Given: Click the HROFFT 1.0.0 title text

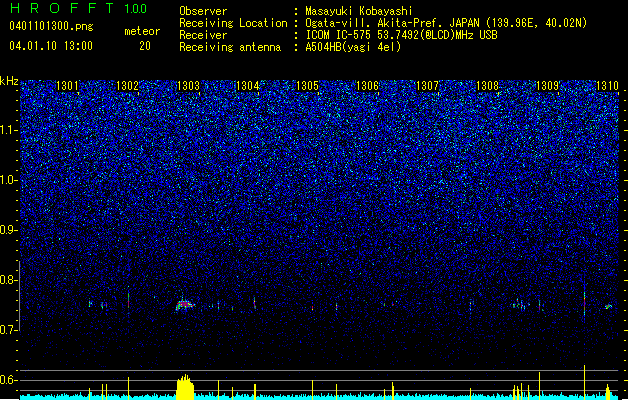Looking at the screenshot, I should point(79,8).
